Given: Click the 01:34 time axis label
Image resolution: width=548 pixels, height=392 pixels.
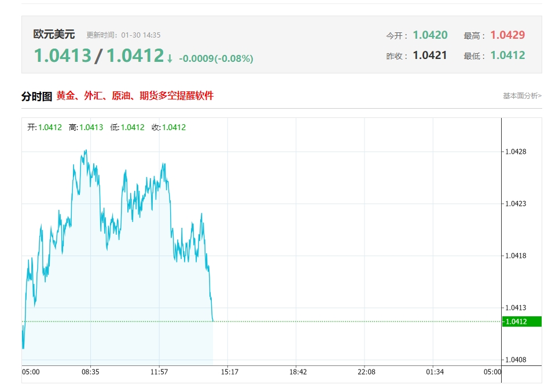Looking at the screenshot, I should pos(435,372).
